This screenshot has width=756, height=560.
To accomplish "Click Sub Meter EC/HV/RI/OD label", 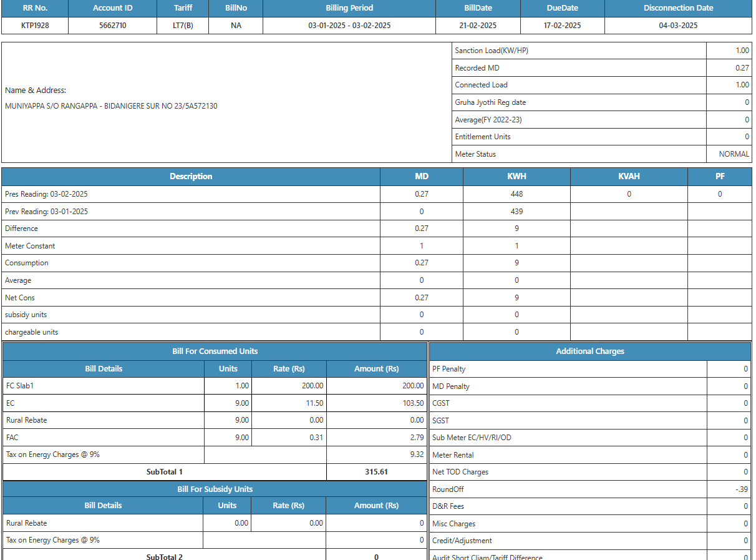I will (x=472, y=438).
